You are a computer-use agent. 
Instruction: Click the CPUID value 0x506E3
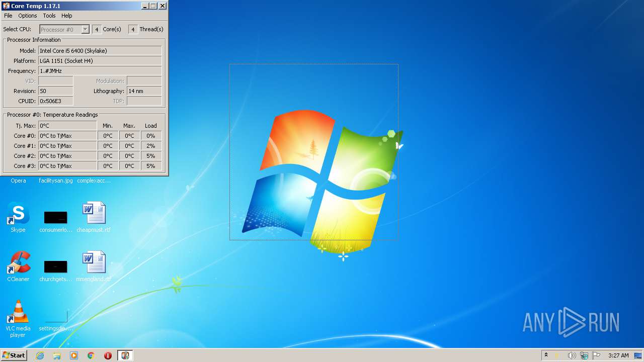pyautogui.click(x=56, y=101)
